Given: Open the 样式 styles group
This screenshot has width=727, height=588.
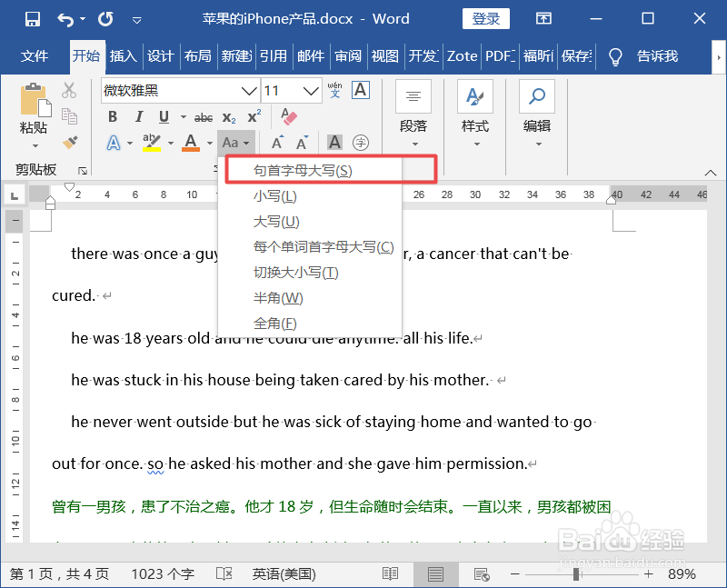Looking at the screenshot, I should coord(475,115).
